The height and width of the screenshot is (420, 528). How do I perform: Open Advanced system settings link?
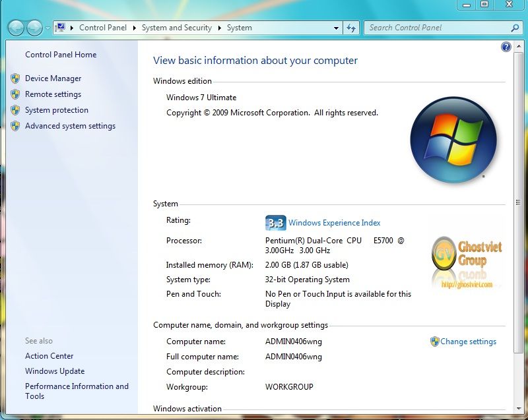[70, 126]
